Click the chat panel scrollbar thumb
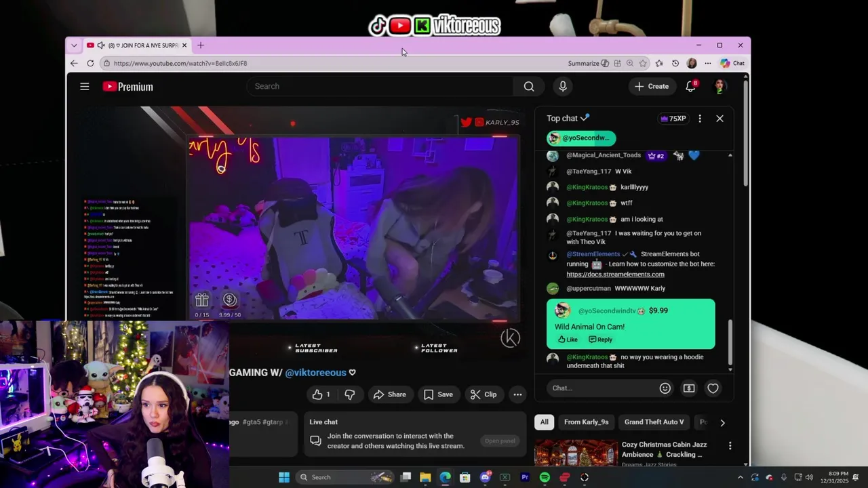This screenshot has width=868, height=488. click(730, 343)
